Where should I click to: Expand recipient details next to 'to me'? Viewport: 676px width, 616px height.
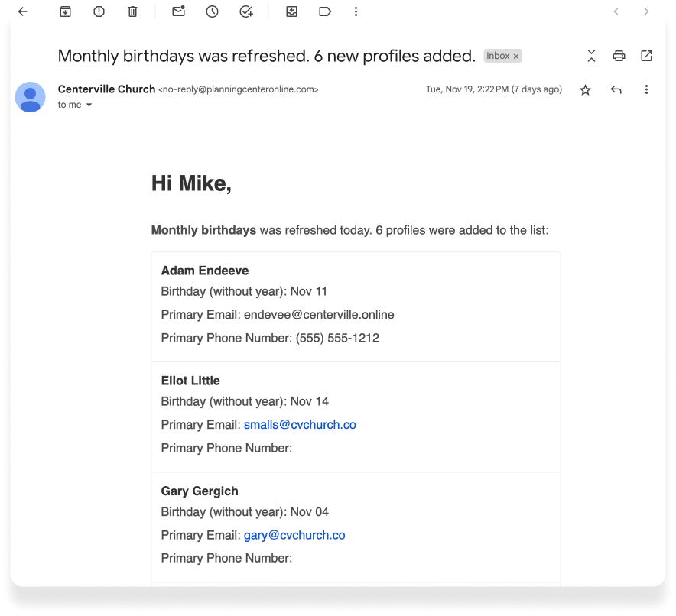click(x=89, y=105)
